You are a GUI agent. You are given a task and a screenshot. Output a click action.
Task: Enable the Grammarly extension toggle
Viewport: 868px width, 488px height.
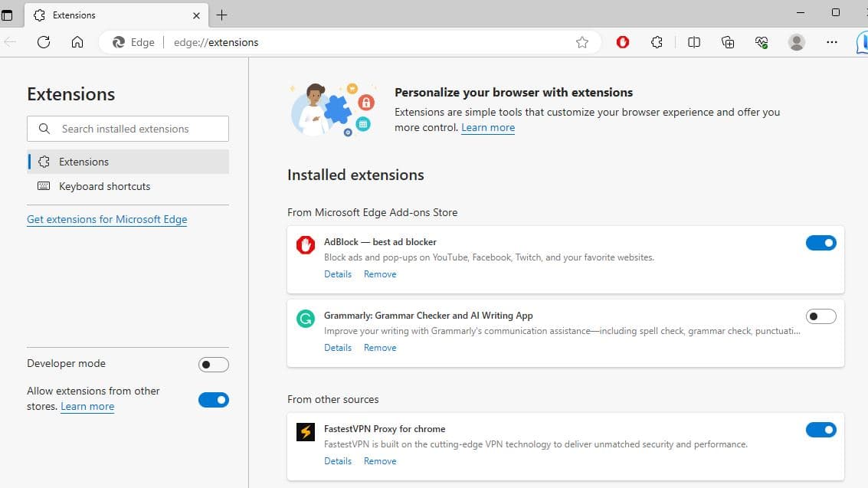pyautogui.click(x=821, y=316)
